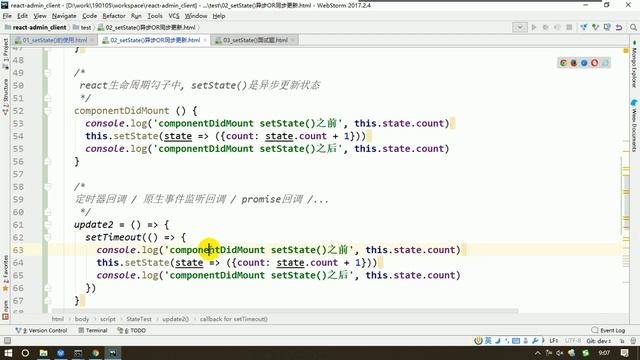Collapse the comment block at line 58
The image size is (640, 360).
coord(47,187)
